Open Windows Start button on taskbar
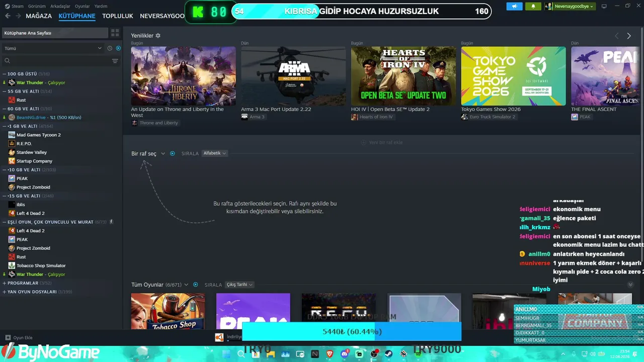 [226, 354]
